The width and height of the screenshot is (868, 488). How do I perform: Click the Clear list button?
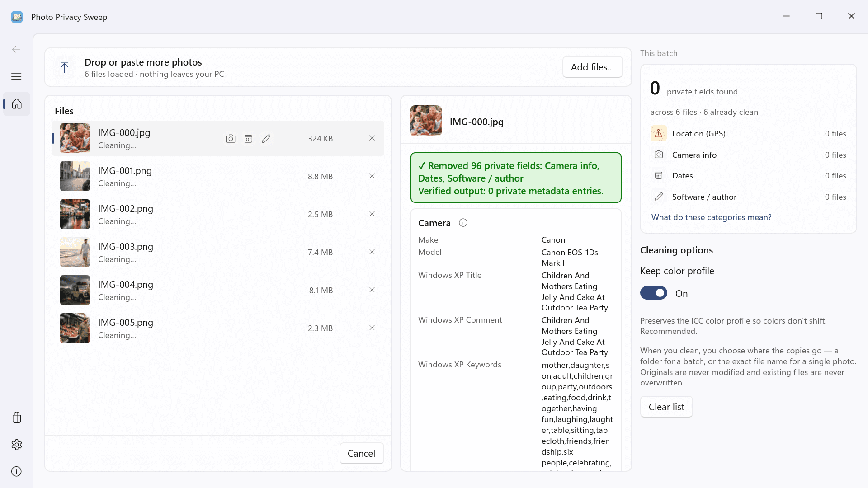666,407
